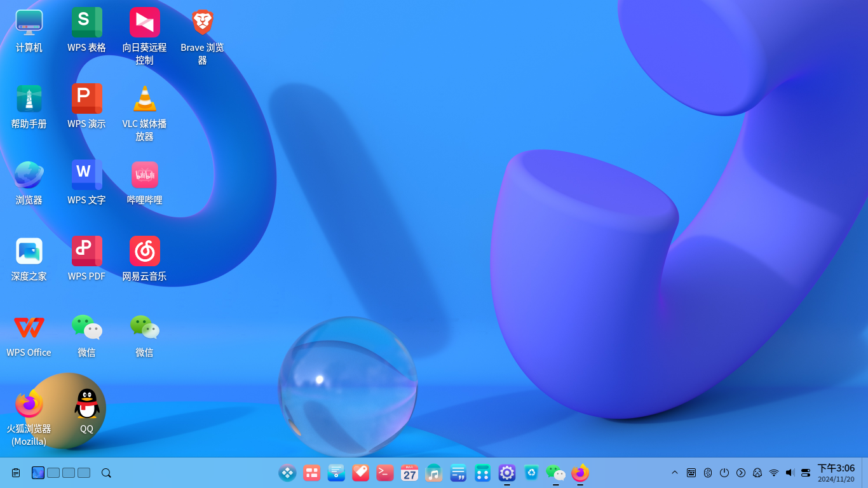Open the trash bin in the dock

tap(531, 473)
